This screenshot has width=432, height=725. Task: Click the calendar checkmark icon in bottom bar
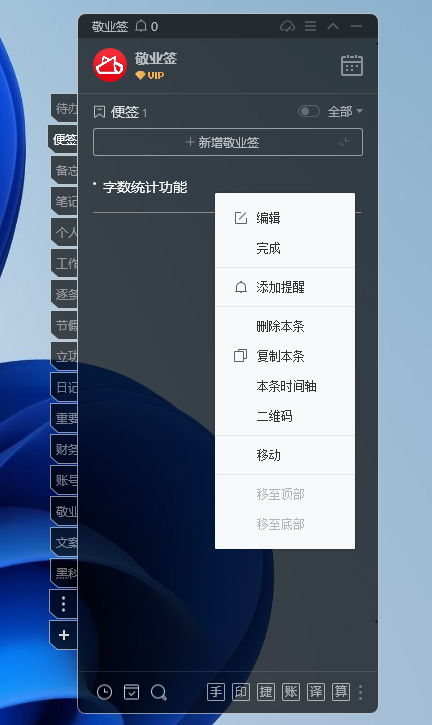point(131,692)
